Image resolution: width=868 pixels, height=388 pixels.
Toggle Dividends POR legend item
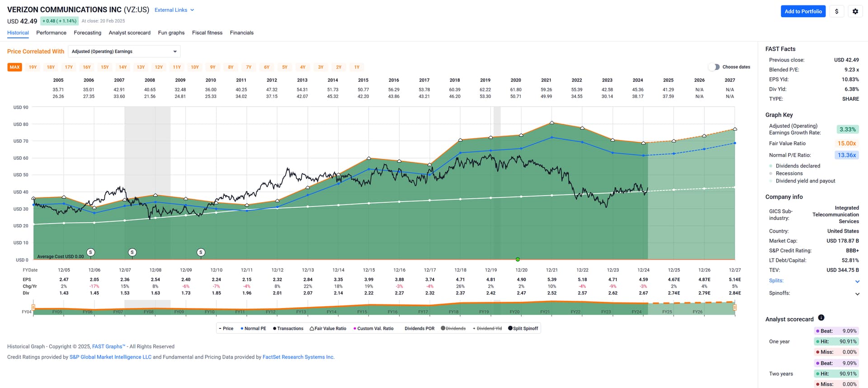419,328
